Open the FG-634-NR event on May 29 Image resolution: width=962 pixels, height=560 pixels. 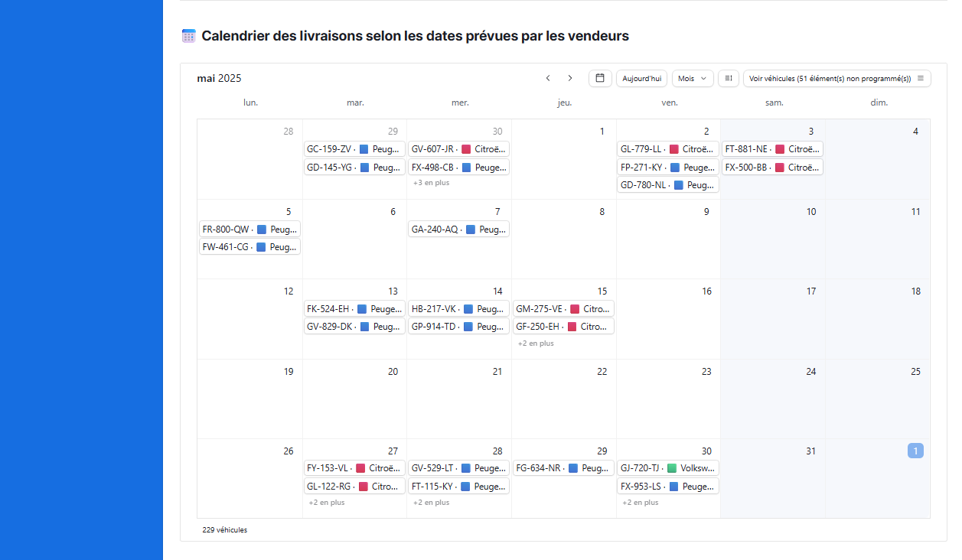click(x=563, y=468)
